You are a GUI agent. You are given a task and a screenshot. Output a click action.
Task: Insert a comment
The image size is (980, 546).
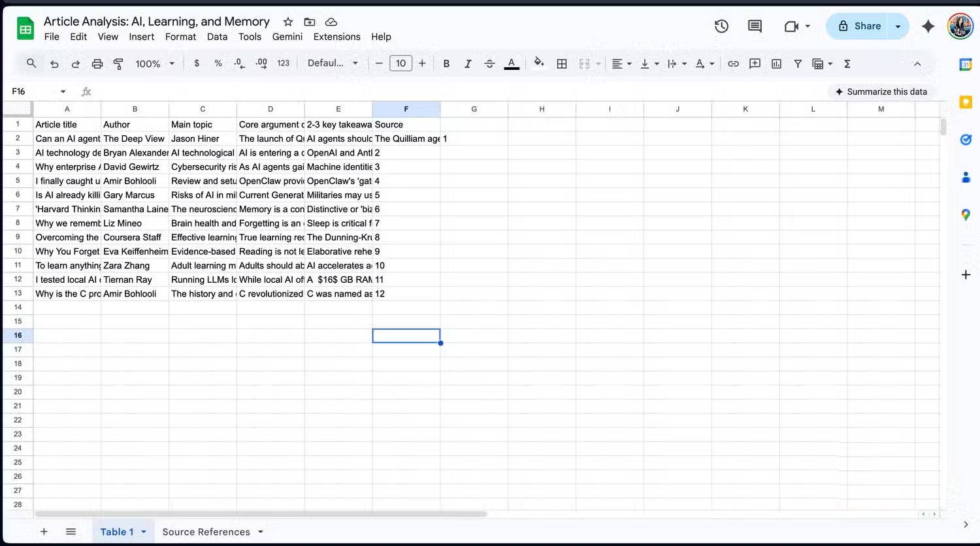click(x=755, y=63)
